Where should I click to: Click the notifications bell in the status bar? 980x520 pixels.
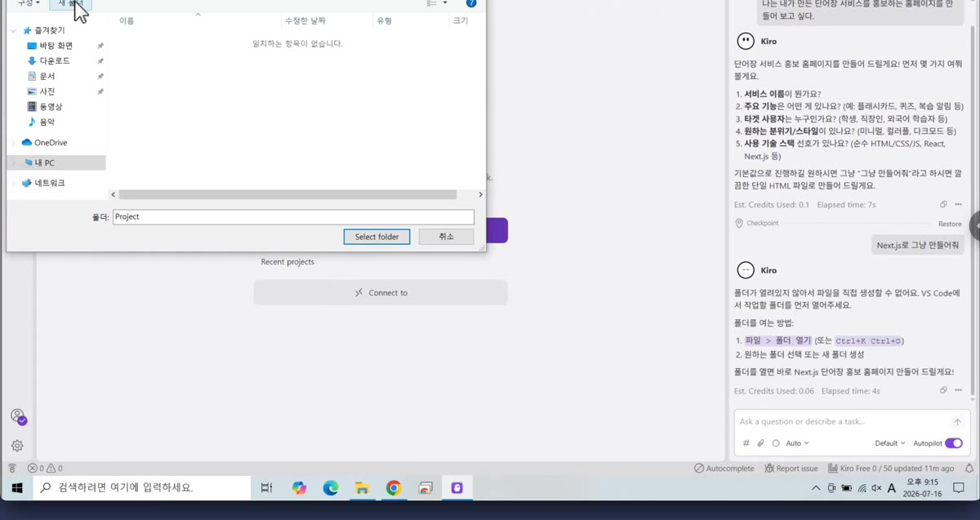pos(969,469)
